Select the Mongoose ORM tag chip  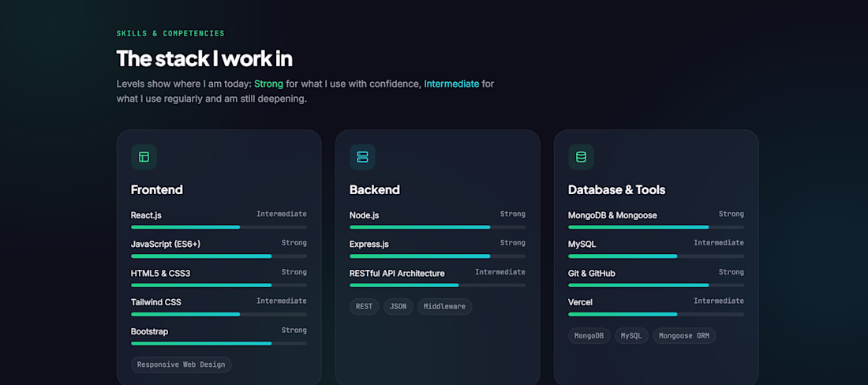pos(684,336)
